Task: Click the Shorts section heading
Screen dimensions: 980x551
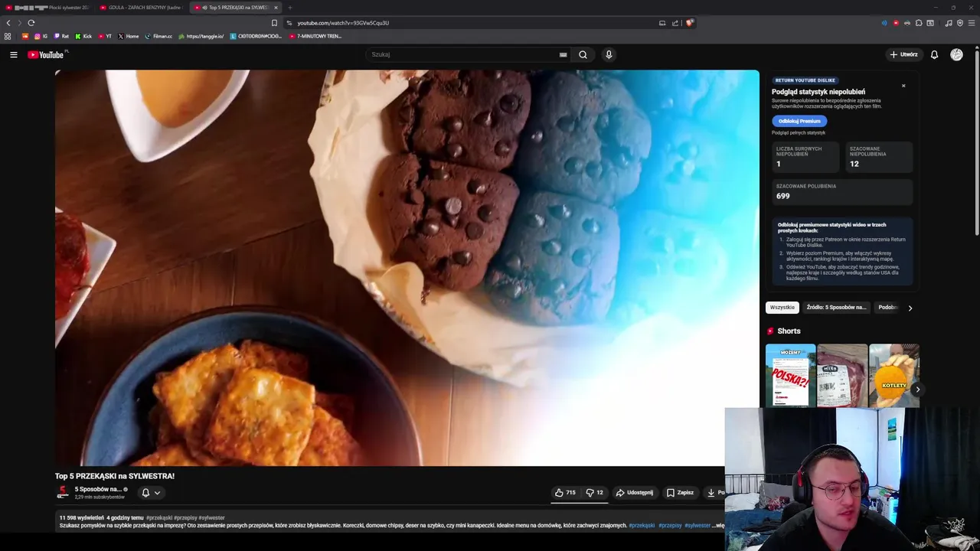Action: [x=789, y=331]
